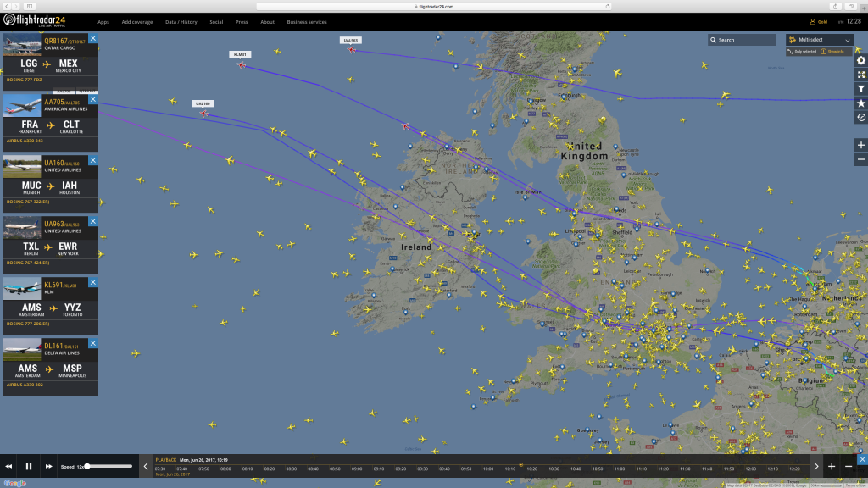868x488 pixels.
Task: Focus the flight Search field
Action: pyautogui.click(x=741, y=40)
